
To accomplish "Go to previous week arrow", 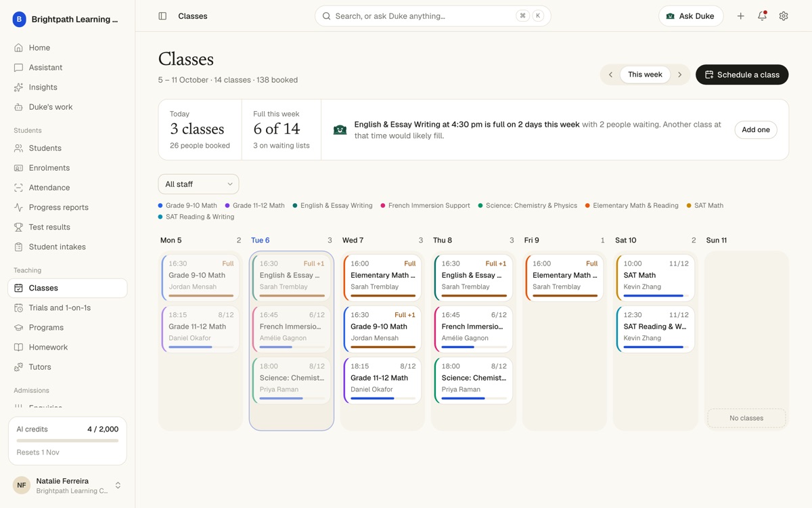I will point(610,75).
